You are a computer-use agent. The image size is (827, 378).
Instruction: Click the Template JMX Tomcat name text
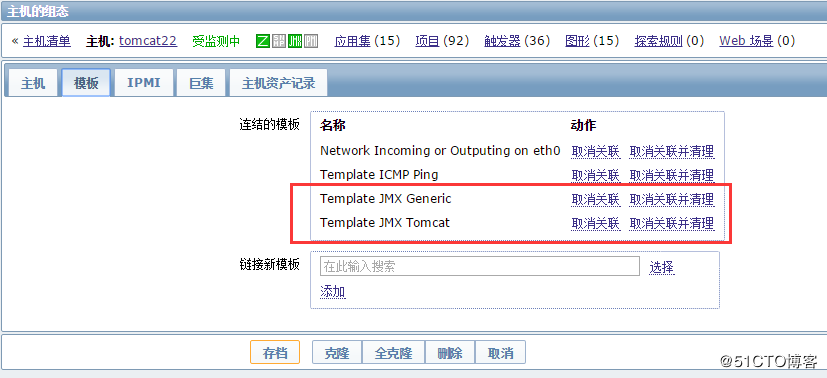tap(385, 222)
